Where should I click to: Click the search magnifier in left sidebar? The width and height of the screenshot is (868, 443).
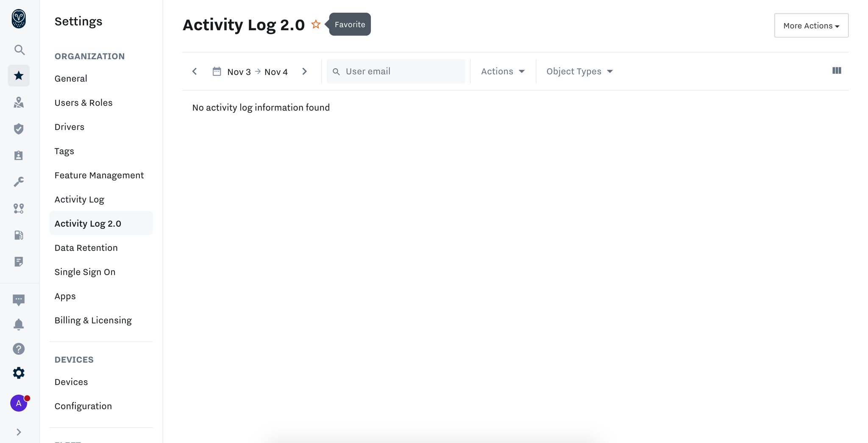[19, 50]
